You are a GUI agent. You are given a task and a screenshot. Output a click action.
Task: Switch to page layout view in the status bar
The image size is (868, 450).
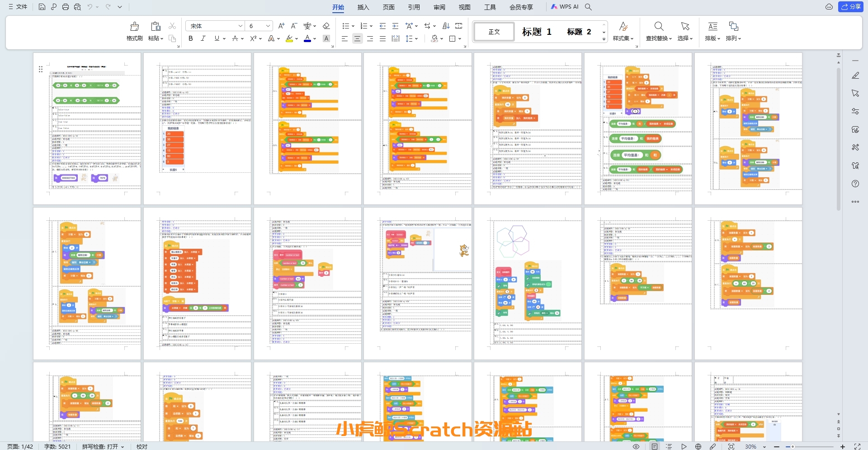[655, 446]
